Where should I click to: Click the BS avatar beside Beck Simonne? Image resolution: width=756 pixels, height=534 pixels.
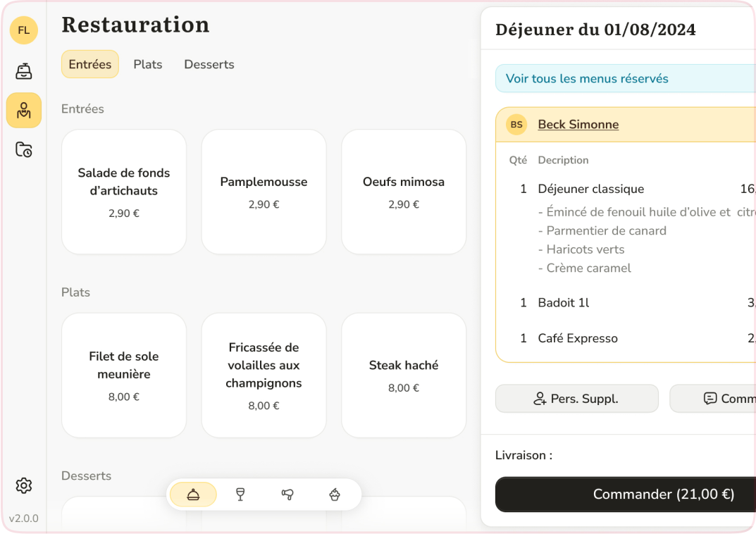click(516, 125)
